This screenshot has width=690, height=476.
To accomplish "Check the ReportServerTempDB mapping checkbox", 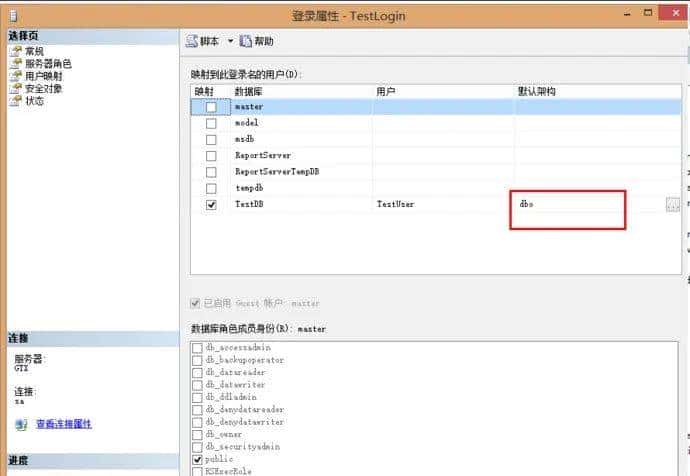I will (211, 172).
